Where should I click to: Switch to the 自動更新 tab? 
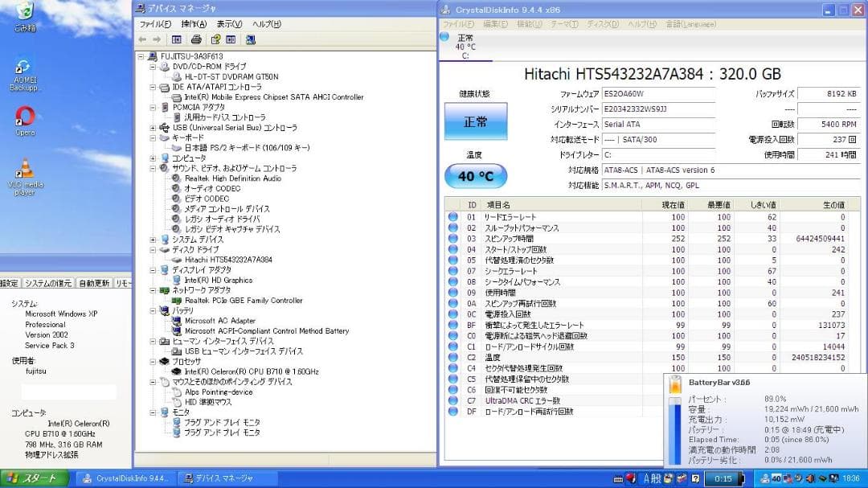click(94, 283)
